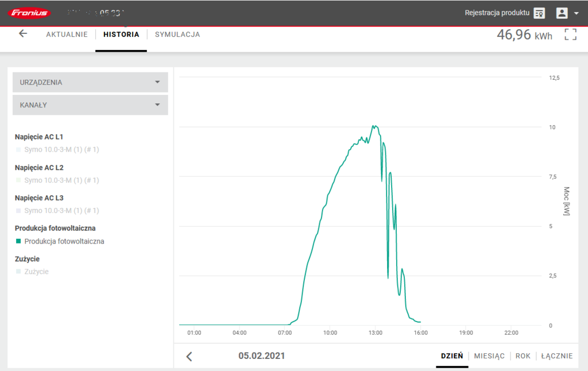Switch to the SYMULACJA tab
The height and width of the screenshot is (371, 588).
coord(177,34)
